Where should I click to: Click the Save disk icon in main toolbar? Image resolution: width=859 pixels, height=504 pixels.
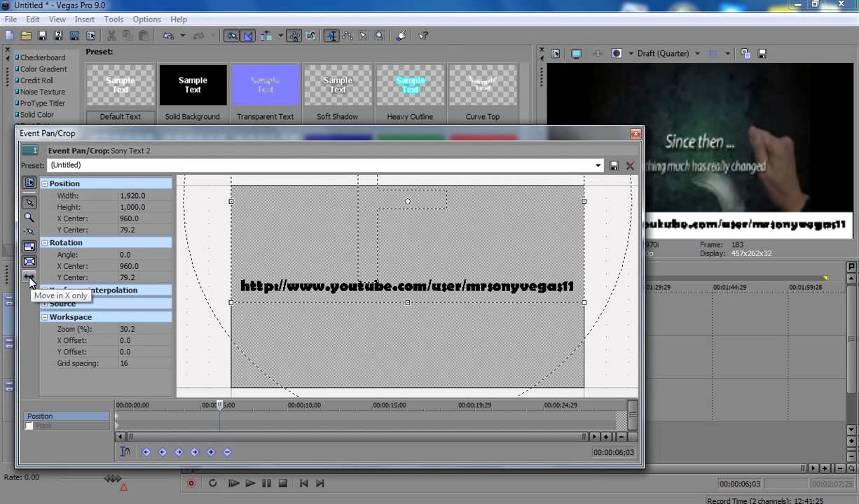pos(42,36)
